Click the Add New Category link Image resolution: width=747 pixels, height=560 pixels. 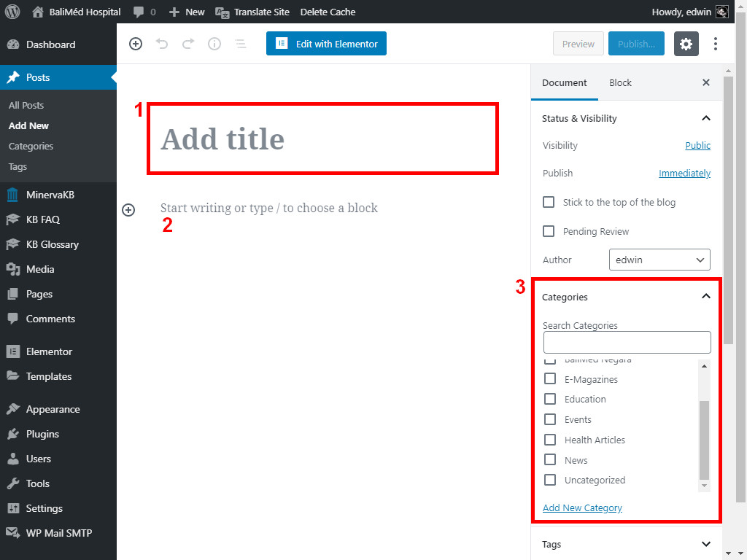point(582,507)
